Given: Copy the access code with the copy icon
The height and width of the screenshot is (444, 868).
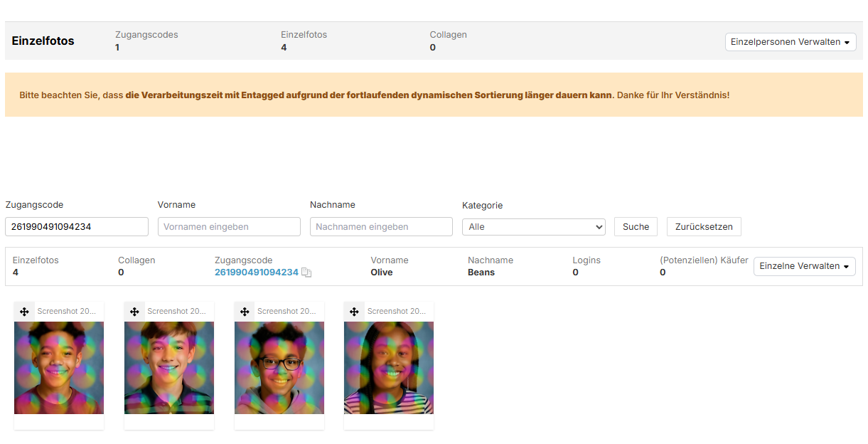Looking at the screenshot, I should click(306, 273).
